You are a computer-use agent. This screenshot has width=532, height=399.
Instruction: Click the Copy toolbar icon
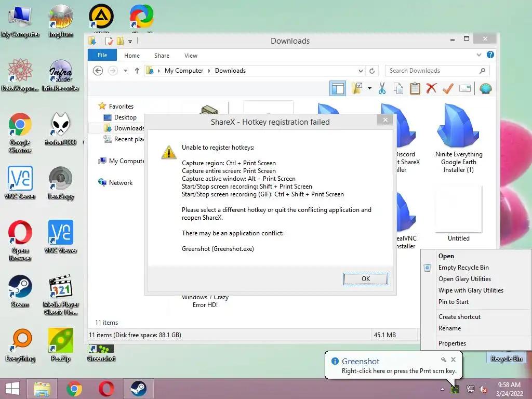pos(398,88)
